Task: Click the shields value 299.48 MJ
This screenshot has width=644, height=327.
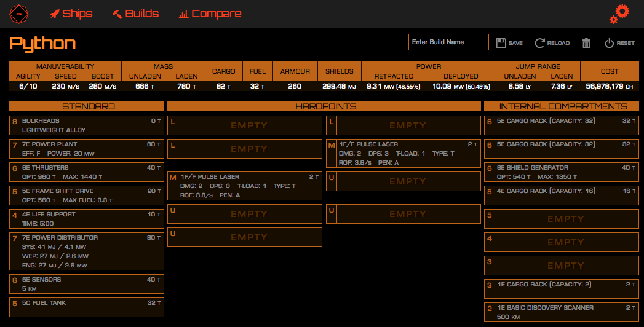Action: (x=340, y=86)
